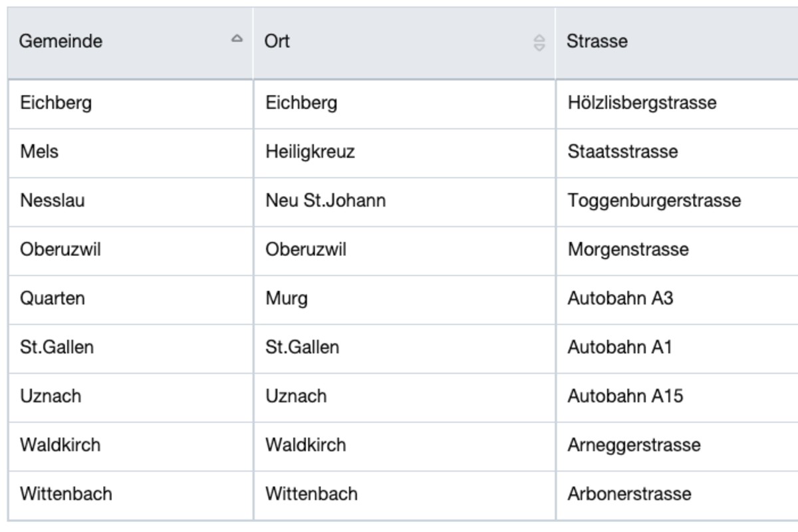
Task: Click the Quarten Gemeinde cell
Action: [x=52, y=298]
